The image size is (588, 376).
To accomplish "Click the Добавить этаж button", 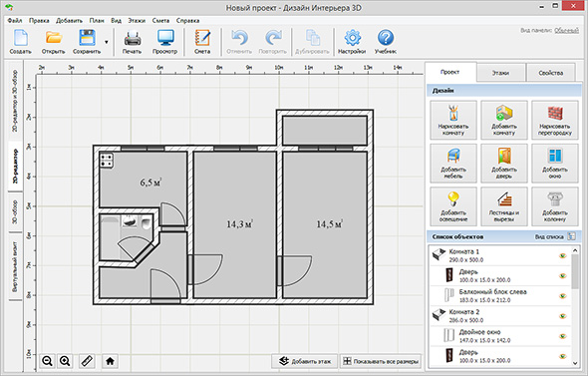I will coord(305,361).
